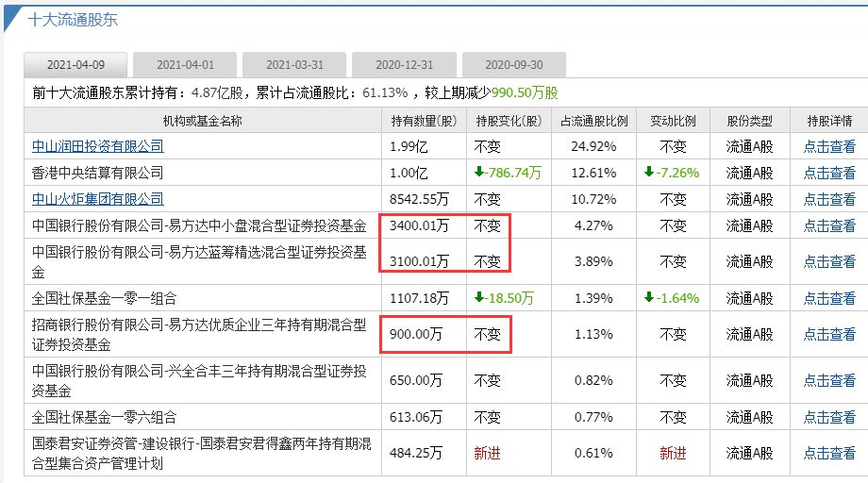Image resolution: width=868 pixels, height=483 pixels.
Task: Click the 613.06万 holding quantity cell
Action: (x=424, y=417)
